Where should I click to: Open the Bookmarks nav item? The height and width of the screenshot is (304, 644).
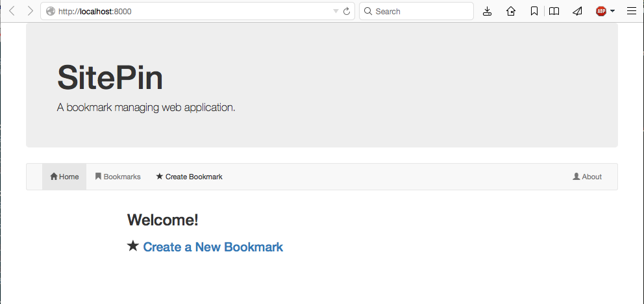point(118,177)
